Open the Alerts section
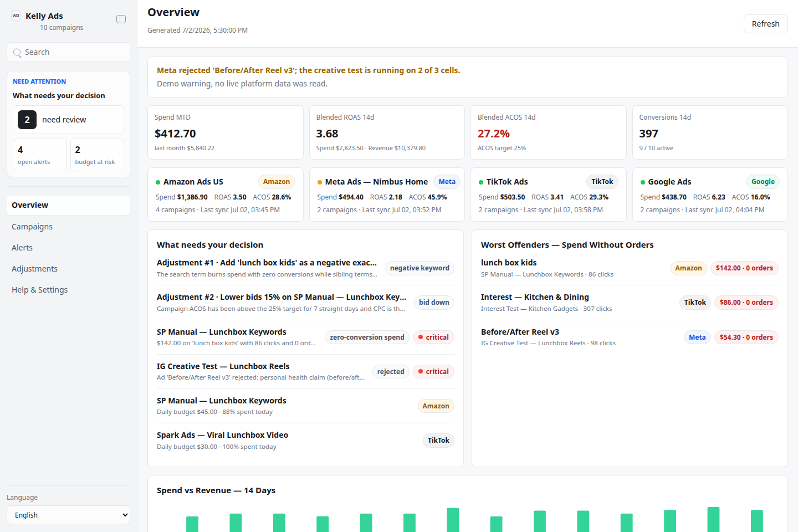 68,248
